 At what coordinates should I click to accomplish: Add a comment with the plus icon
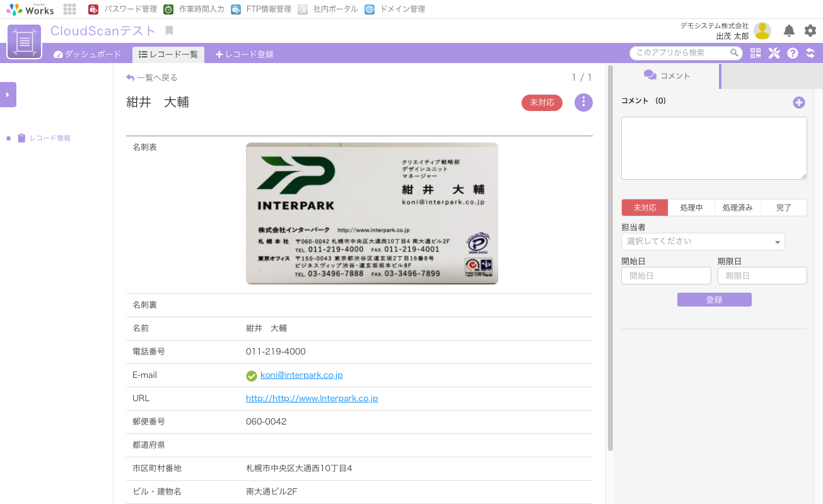(798, 102)
